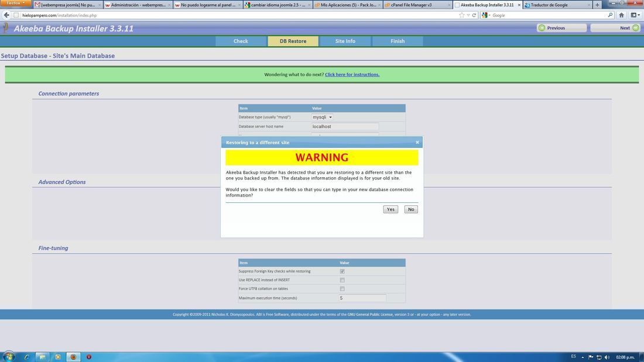Open the Site Info step tab
The width and height of the screenshot is (644, 362).
[x=345, y=41]
